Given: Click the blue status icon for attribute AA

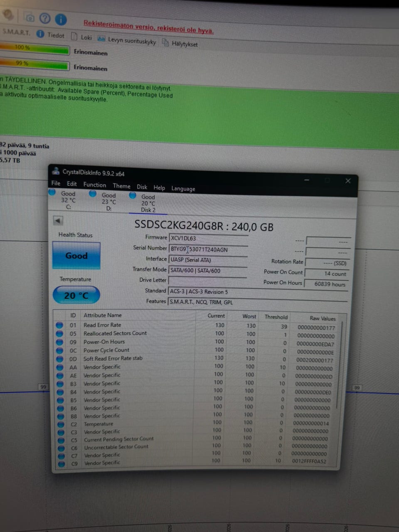Looking at the screenshot, I should [60, 367].
